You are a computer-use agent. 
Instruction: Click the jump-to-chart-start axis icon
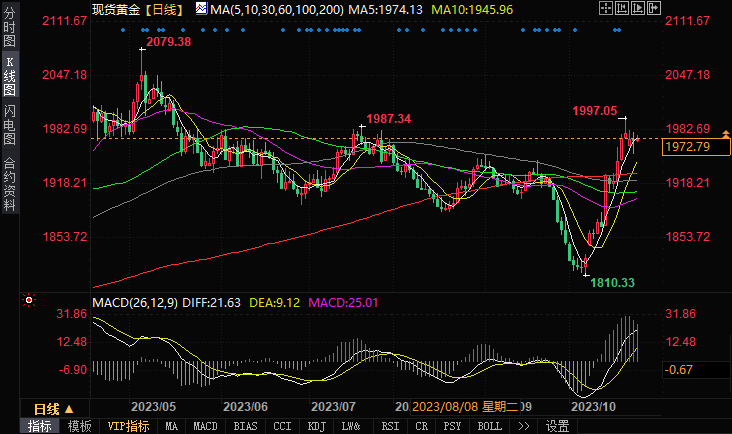(x=622, y=8)
